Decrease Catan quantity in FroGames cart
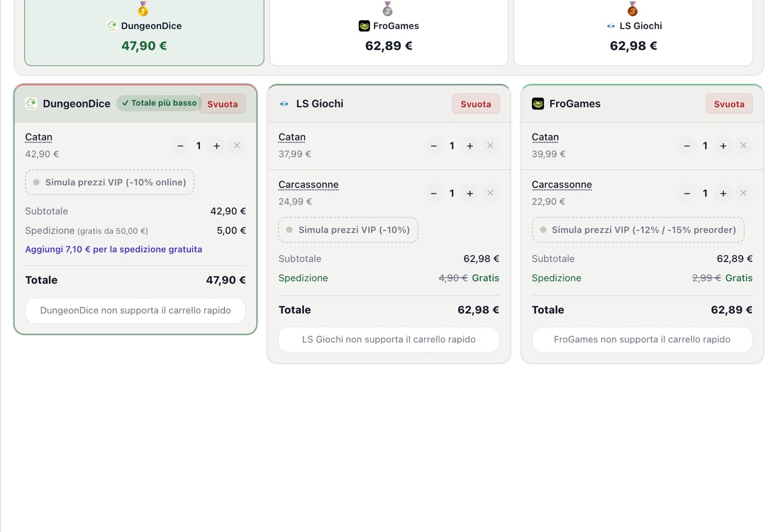The height and width of the screenshot is (532, 777). (x=687, y=146)
